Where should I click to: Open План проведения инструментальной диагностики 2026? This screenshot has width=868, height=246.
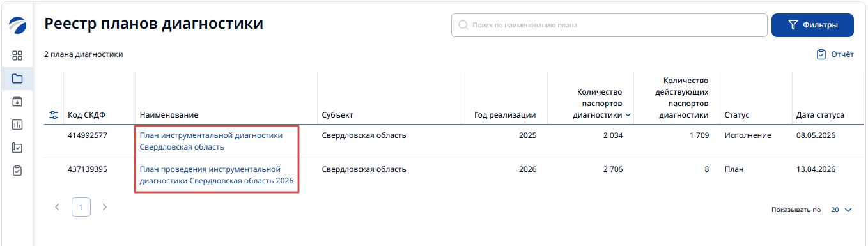[x=217, y=175]
